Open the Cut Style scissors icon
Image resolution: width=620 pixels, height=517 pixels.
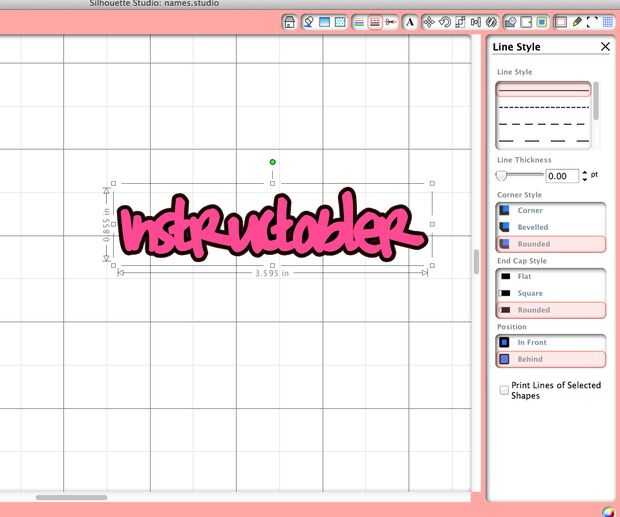(391, 22)
